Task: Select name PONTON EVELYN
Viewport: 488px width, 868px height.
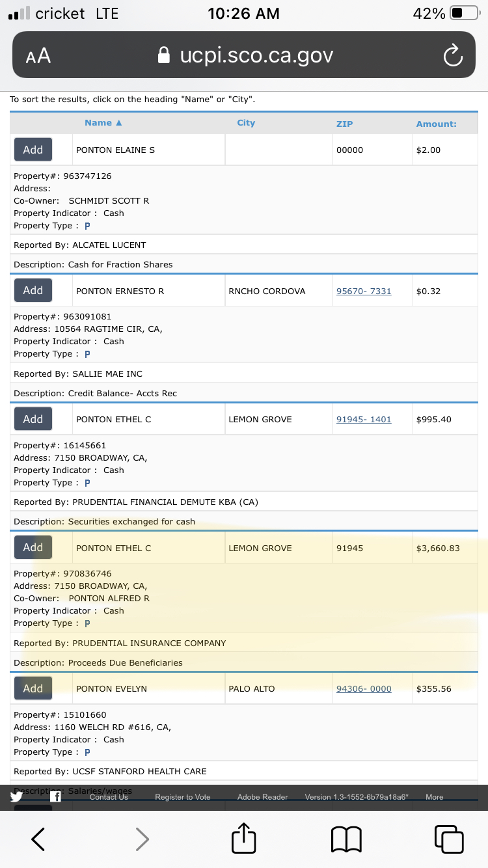Action: coord(111,689)
